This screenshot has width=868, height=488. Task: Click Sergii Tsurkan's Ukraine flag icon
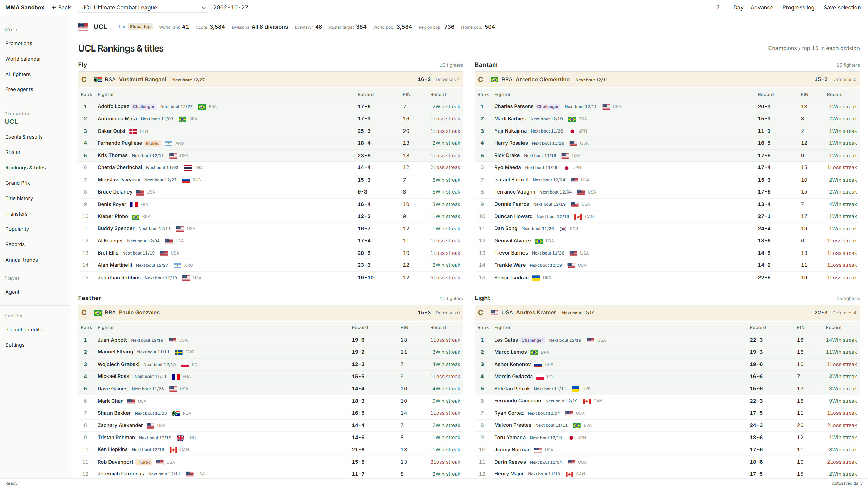[x=536, y=278]
